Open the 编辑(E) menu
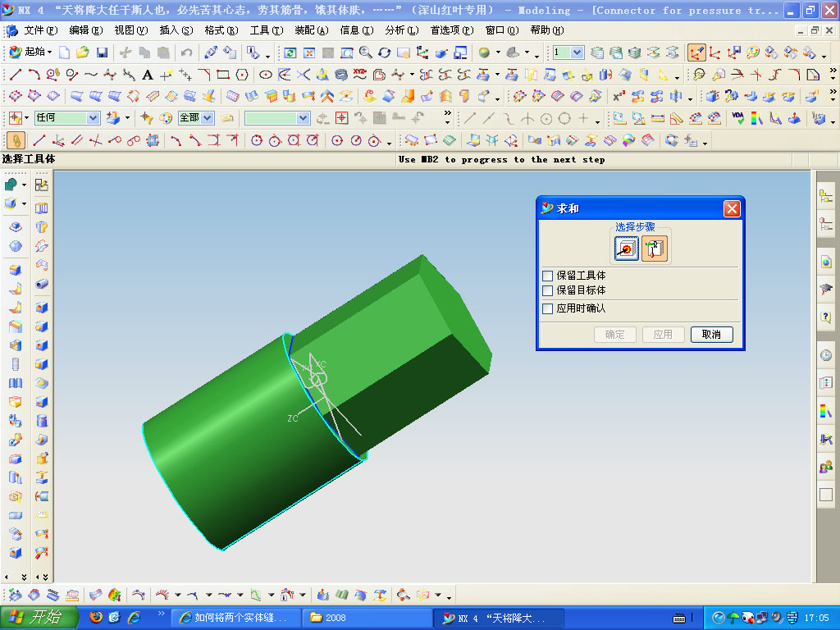The width and height of the screenshot is (840, 630). [x=85, y=30]
